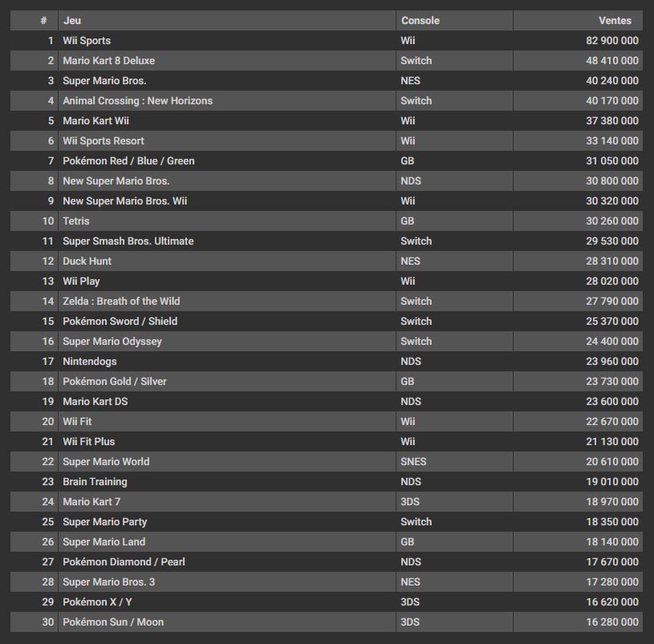Click rank number '15'

coord(48,321)
